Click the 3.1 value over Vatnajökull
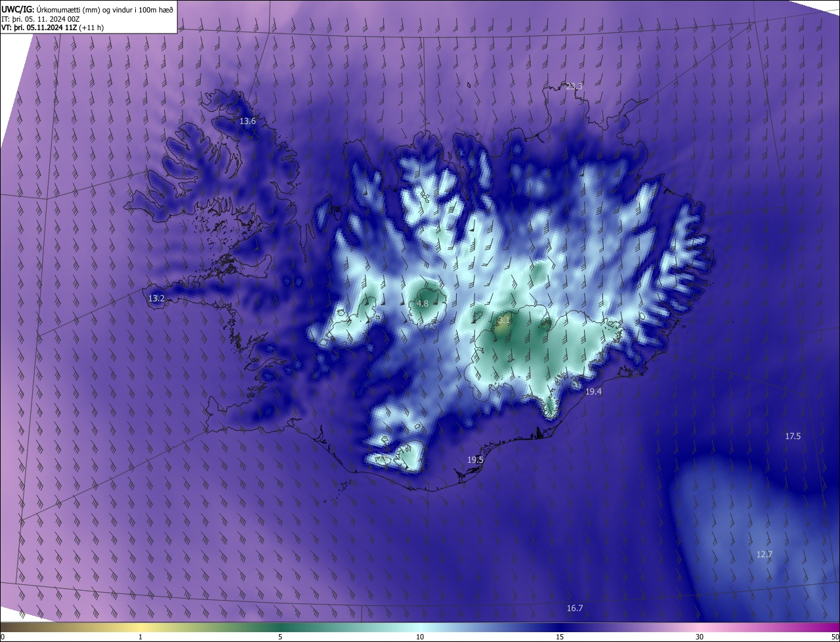 click(503, 320)
